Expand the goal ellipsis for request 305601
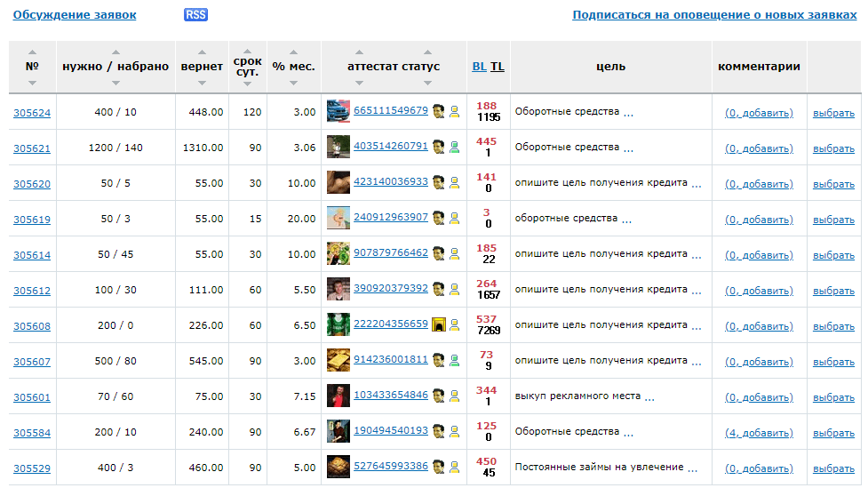 [649, 397]
